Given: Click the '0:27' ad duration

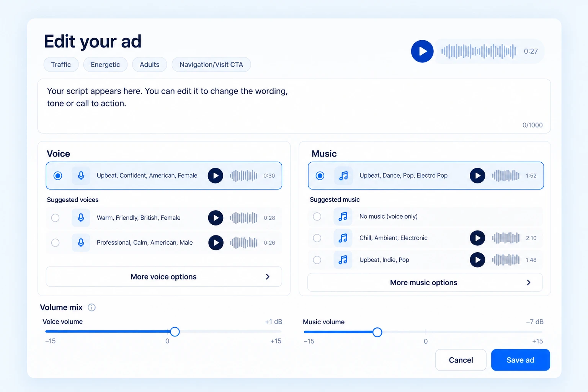Looking at the screenshot, I should pyautogui.click(x=531, y=51).
